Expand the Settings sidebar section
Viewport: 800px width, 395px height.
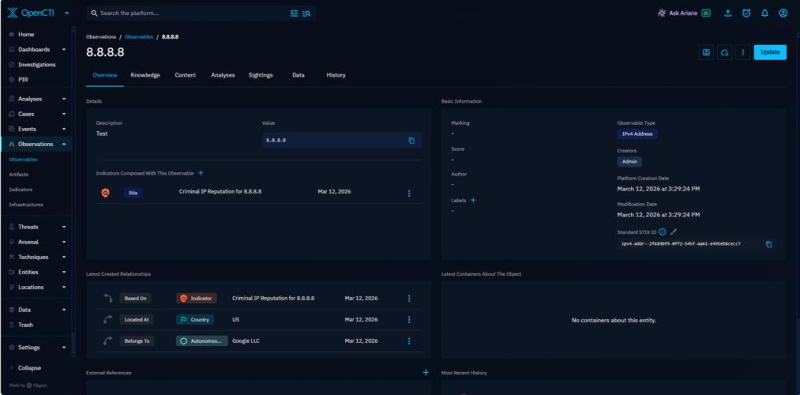[64, 348]
